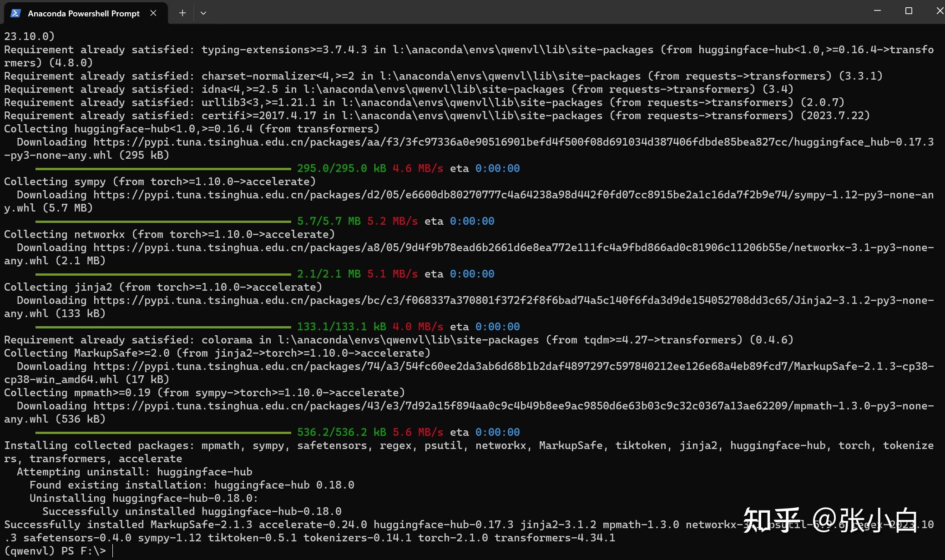
Task: Maximize the terminal window
Action: pos(909,11)
